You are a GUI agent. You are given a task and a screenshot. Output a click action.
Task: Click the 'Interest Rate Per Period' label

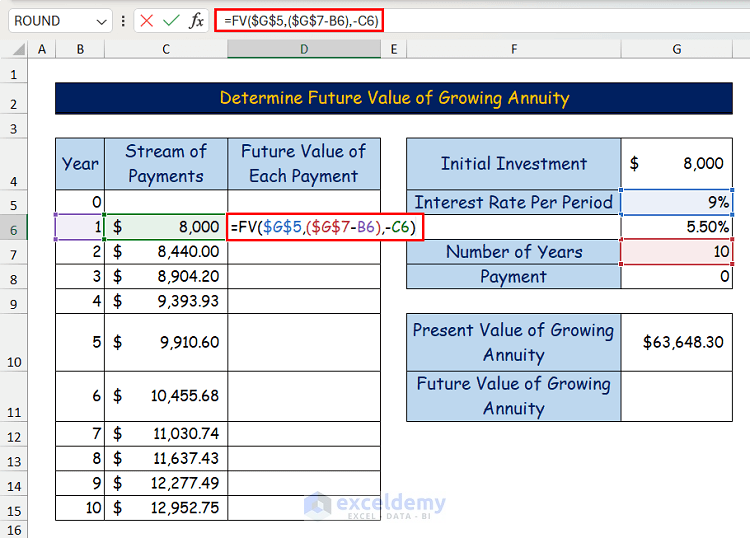(514, 202)
